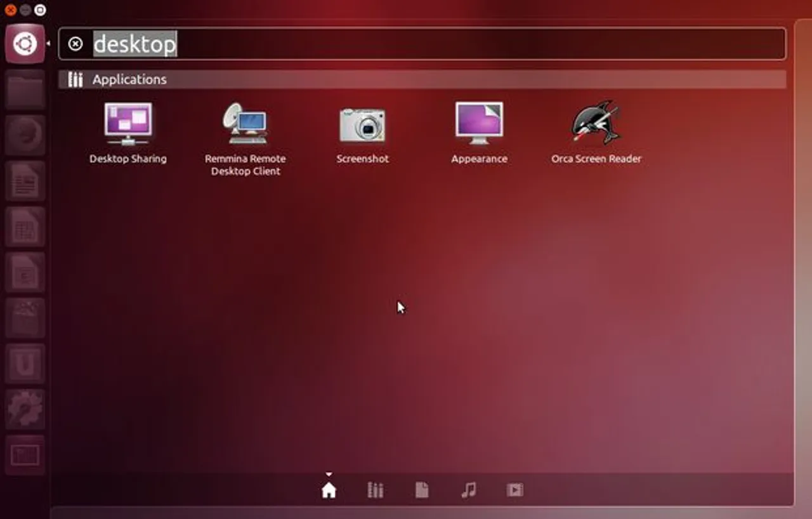Switch to the Video lens
This screenshot has height=519, width=812.
pyautogui.click(x=514, y=490)
